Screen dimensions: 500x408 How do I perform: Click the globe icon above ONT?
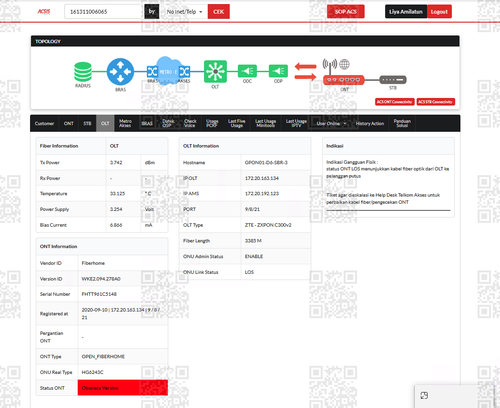coord(345,64)
